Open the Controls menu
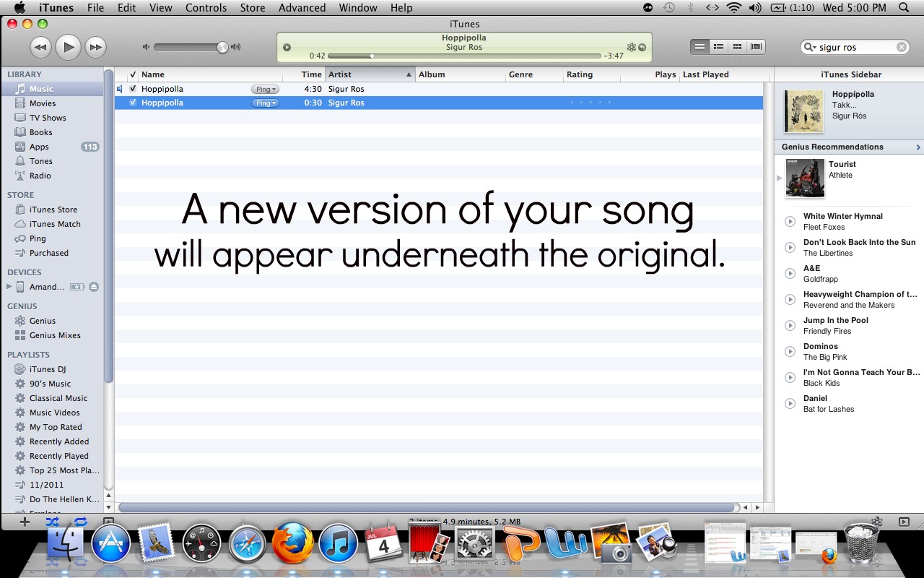924x578 pixels. [206, 8]
